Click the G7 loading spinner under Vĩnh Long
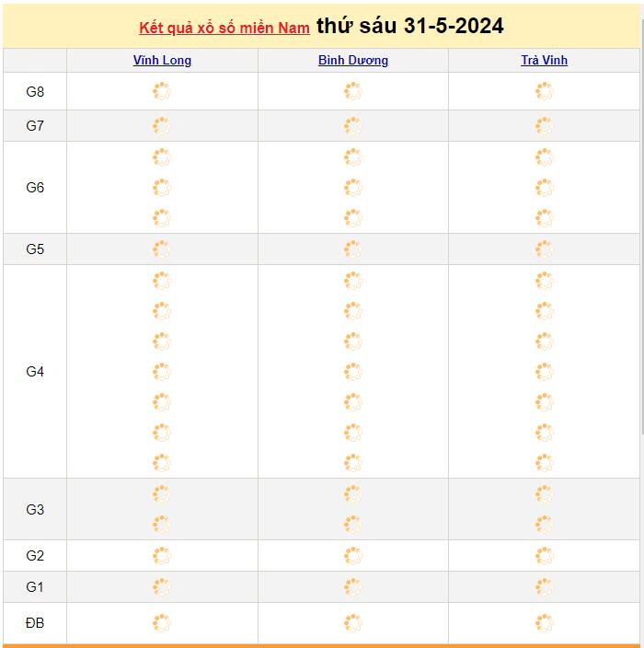 [x=162, y=126]
